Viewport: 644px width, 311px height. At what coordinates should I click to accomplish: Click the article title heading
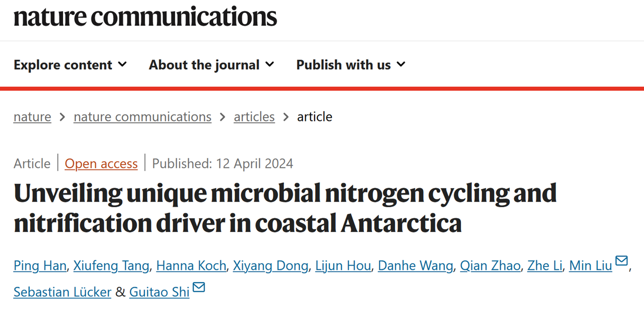(285, 208)
